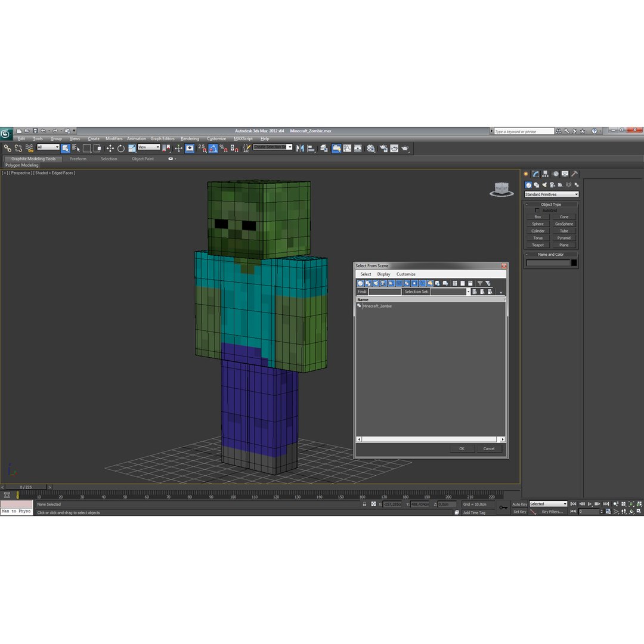Open the reference coordinate View dropdown

click(148, 147)
